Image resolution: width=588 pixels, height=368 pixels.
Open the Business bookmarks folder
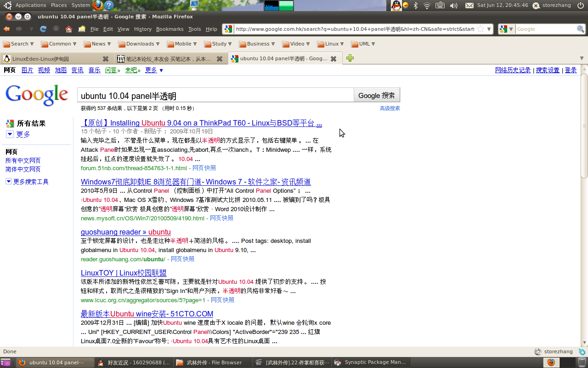[257, 44]
